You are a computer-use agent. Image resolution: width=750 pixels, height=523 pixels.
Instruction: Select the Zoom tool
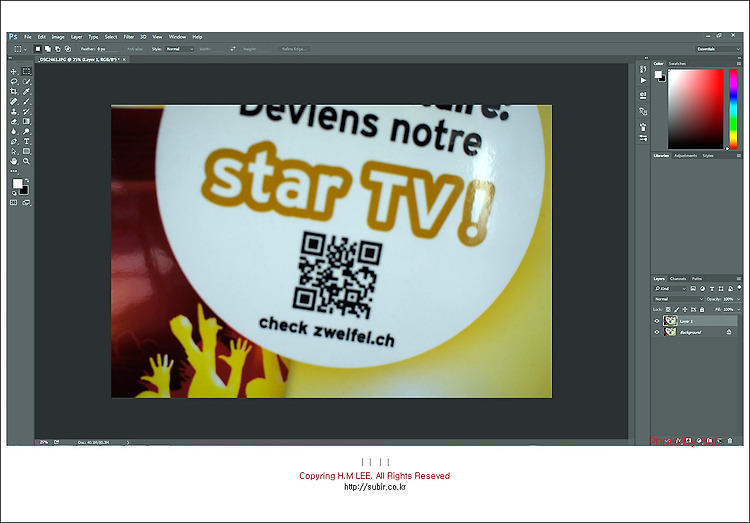click(26, 162)
